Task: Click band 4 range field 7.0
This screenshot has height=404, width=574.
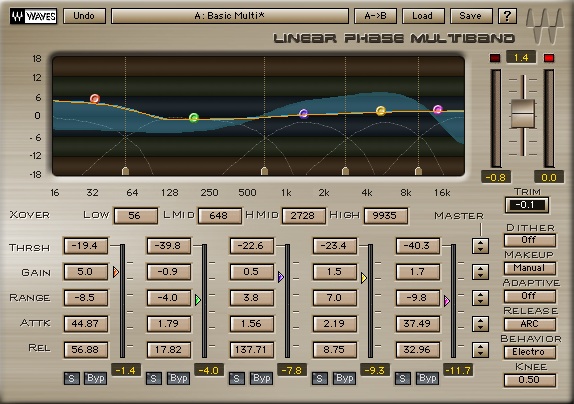Action: 335,298
